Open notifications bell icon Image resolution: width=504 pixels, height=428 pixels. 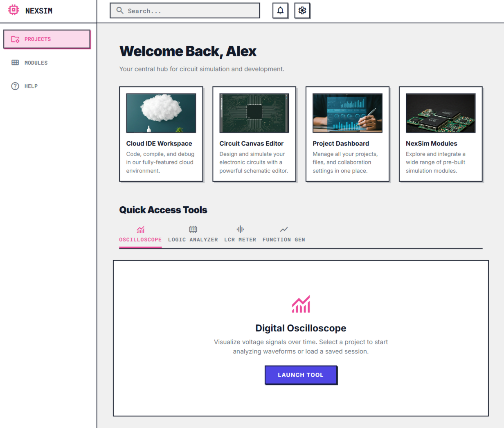point(280,11)
